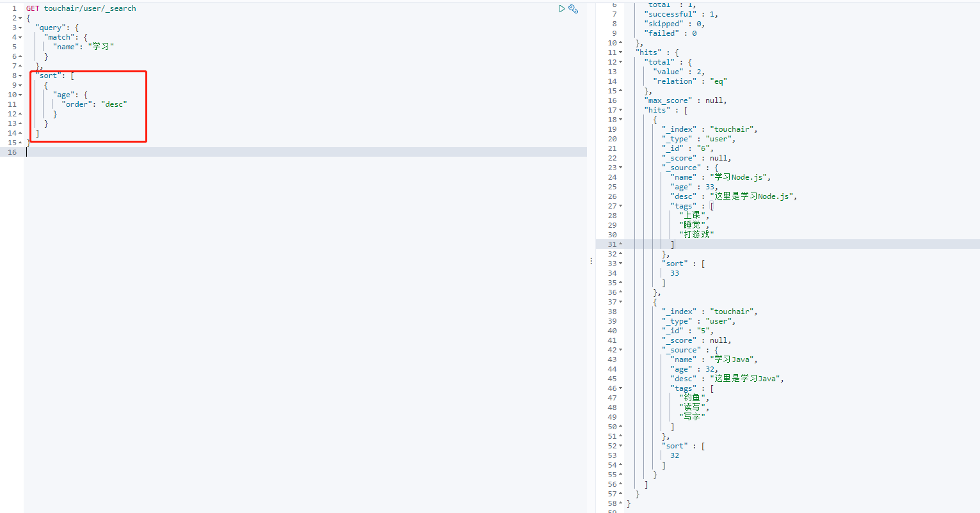
Task: Click the "_id" : "5" response line
Action: pyautogui.click(x=687, y=331)
